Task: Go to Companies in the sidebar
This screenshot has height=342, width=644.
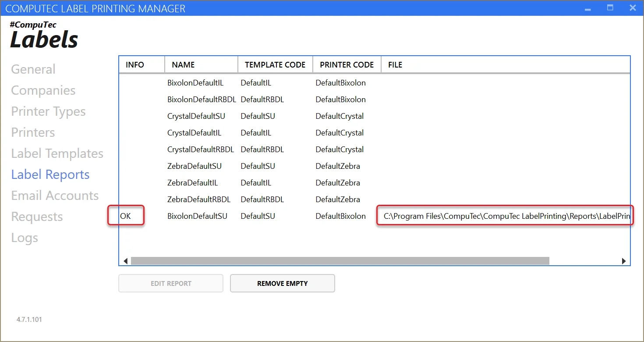Action: pyautogui.click(x=43, y=90)
